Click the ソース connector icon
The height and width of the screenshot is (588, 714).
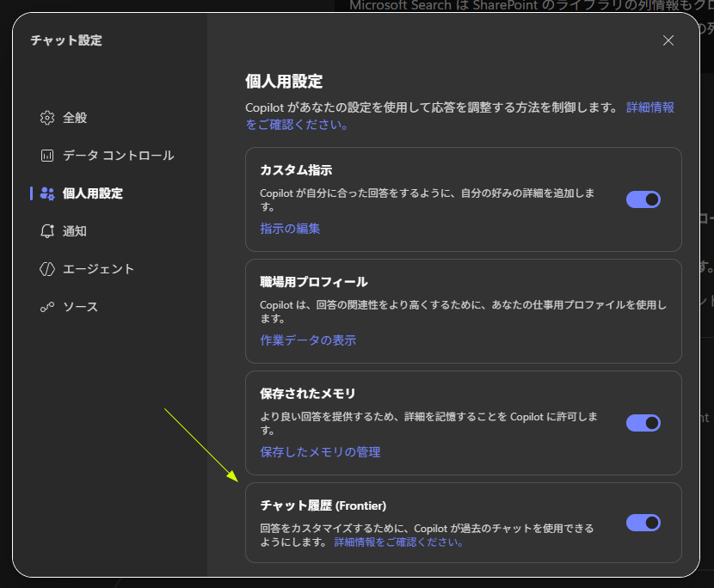coord(47,307)
